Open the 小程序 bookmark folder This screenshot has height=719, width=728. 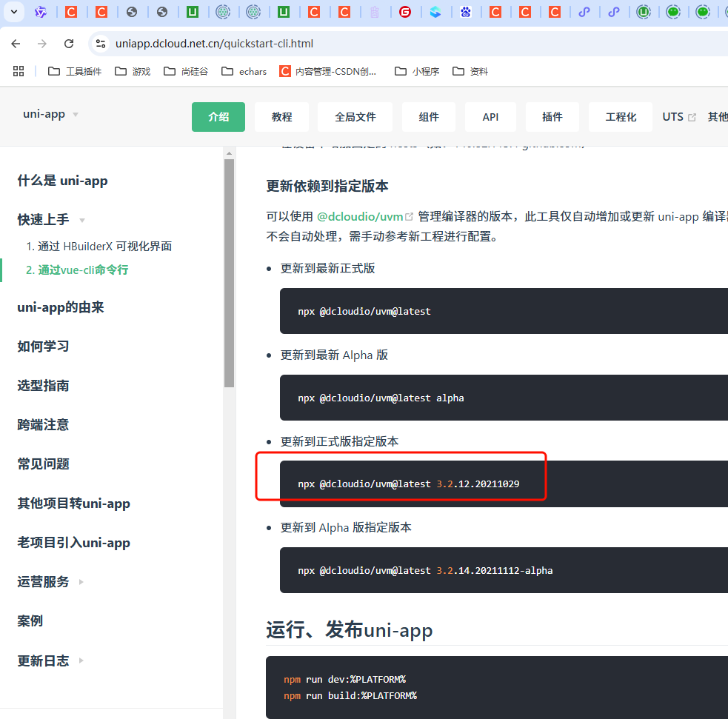(417, 71)
